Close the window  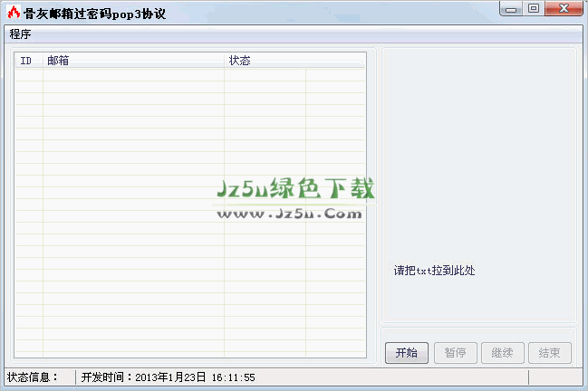(564, 8)
